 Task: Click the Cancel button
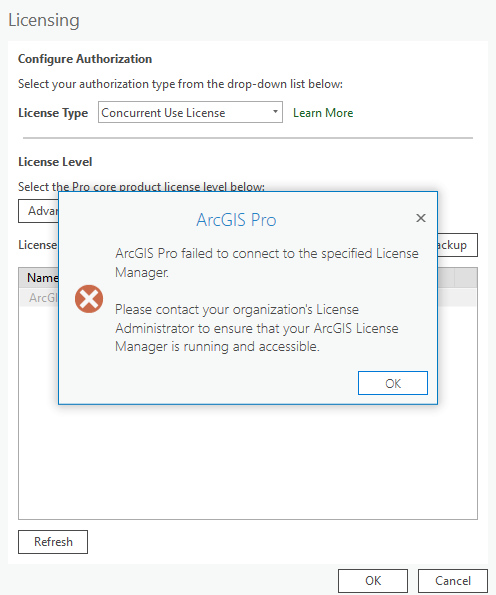(x=453, y=581)
